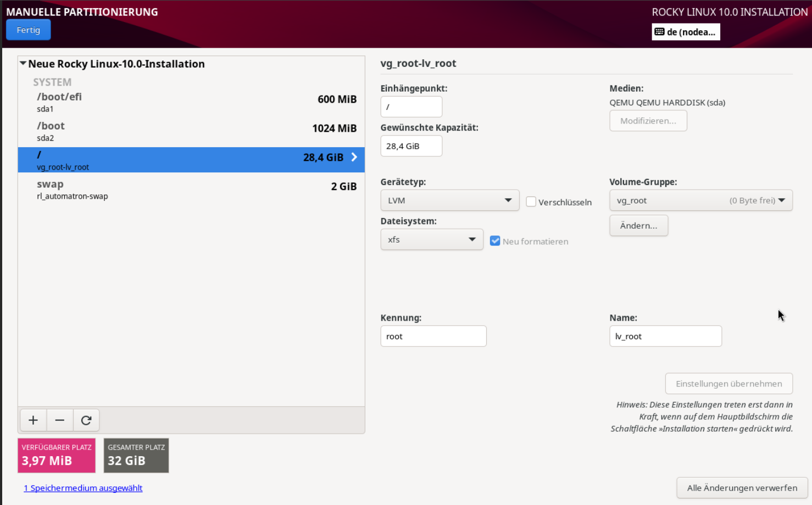The height and width of the screenshot is (505, 812).
Task: Open the '1 Speichermedium ausgewählt' link
Action: [x=83, y=488]
